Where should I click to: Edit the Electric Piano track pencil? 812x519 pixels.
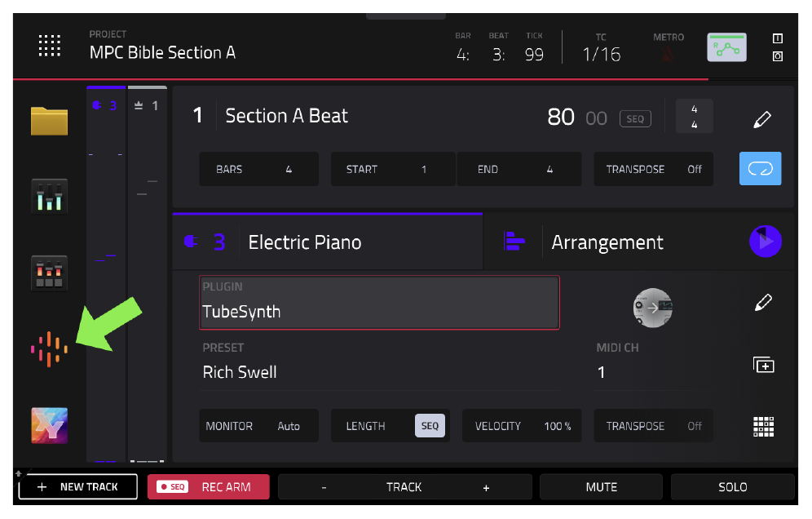click(x=763, y=302)
